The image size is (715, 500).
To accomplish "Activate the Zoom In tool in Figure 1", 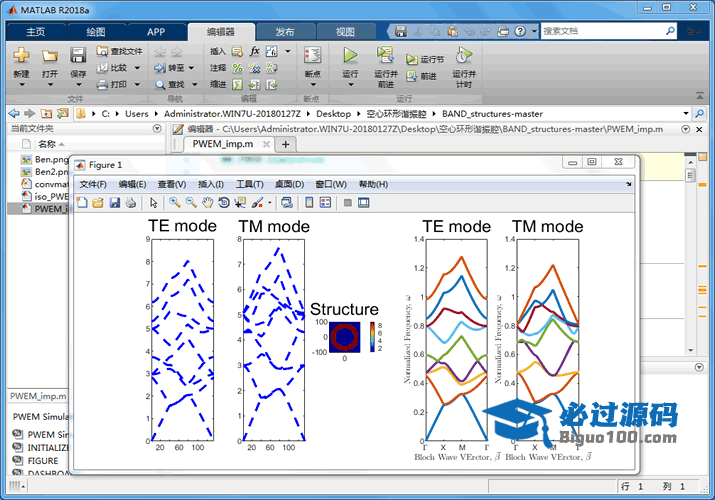I will coord(175,203).
